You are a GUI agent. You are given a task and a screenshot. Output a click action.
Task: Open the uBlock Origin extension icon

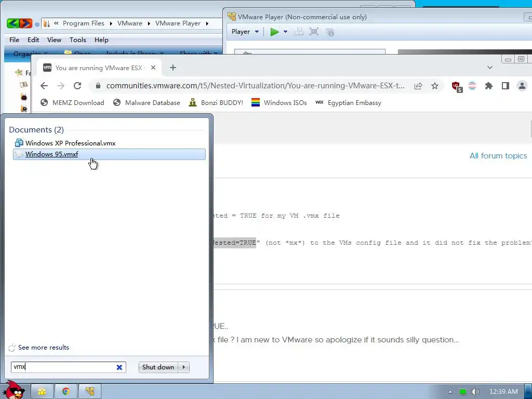click(457, 87)
